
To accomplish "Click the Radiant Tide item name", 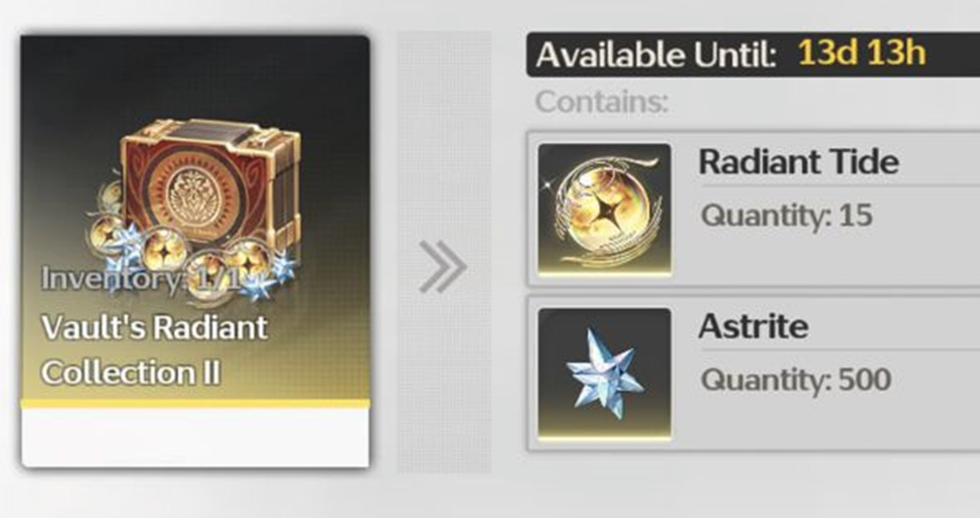I will tap(798, 162).
